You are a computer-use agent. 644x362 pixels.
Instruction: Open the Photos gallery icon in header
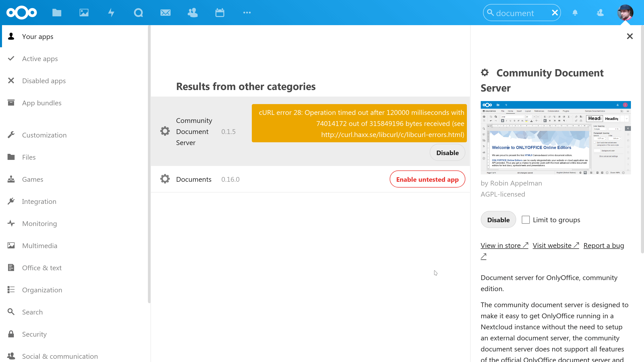point(84,13)
